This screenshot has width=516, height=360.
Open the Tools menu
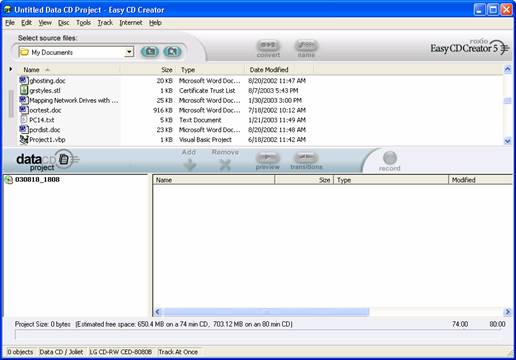pos(83,23)
